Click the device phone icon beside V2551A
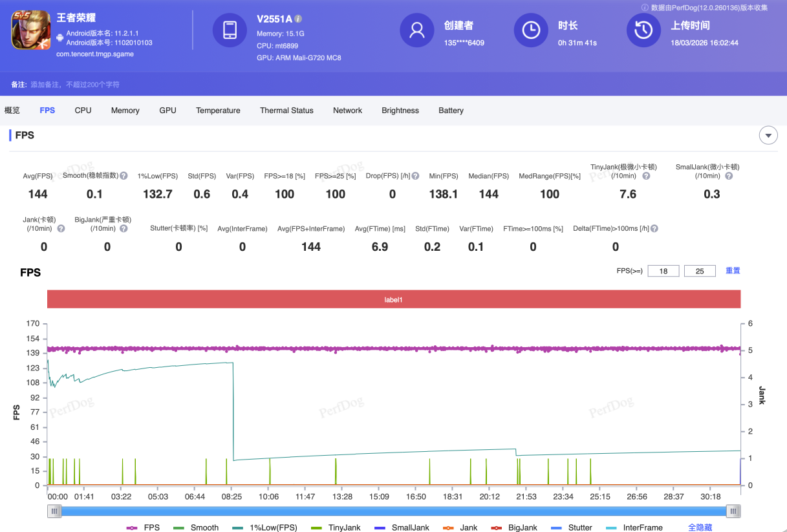The width and height of the screenshot is (787, 532). tap(230, 30)
